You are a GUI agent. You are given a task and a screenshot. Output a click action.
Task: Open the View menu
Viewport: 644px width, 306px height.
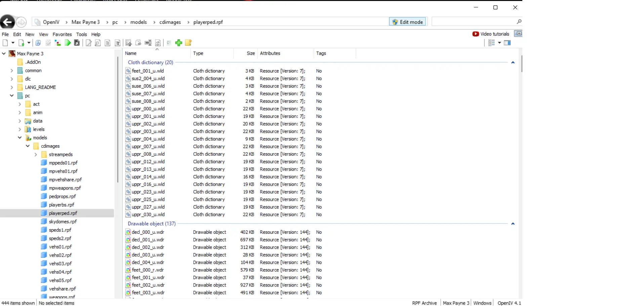(44, 34)
